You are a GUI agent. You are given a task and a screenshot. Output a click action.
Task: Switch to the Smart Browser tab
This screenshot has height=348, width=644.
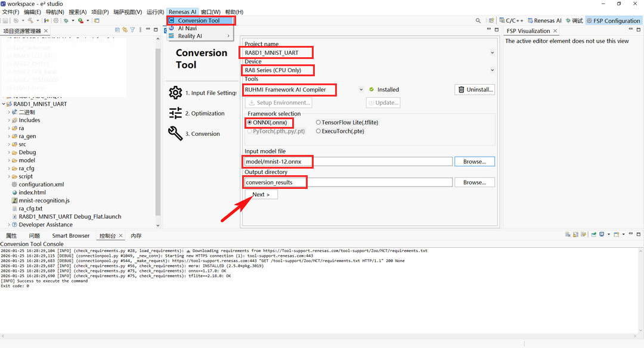(70, 235)
